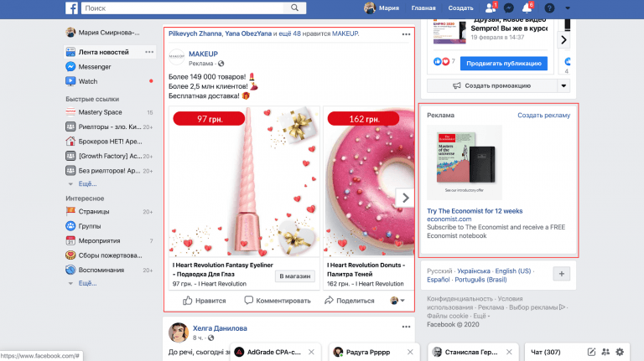This screenshot has width=644, height=361.
Task: Click Комментировать on MAKEUP post
Action: click(x=278, y=301)
